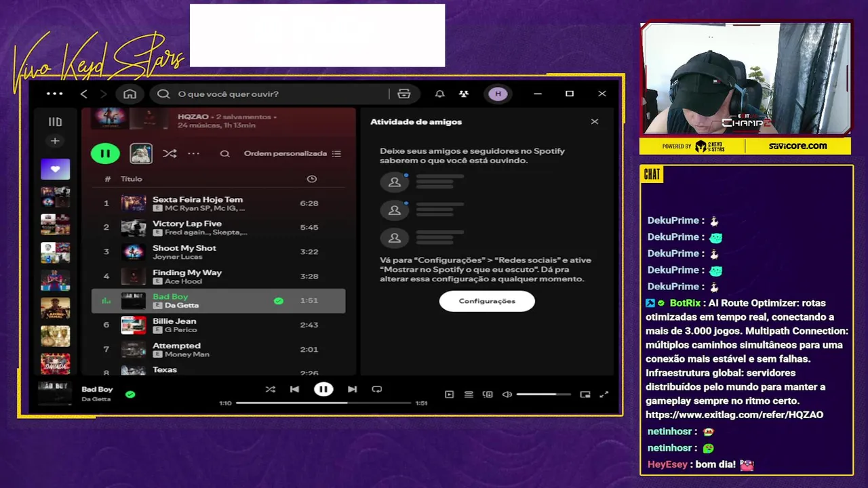
Task: Open more options for playlist
Action: [194, 154]
